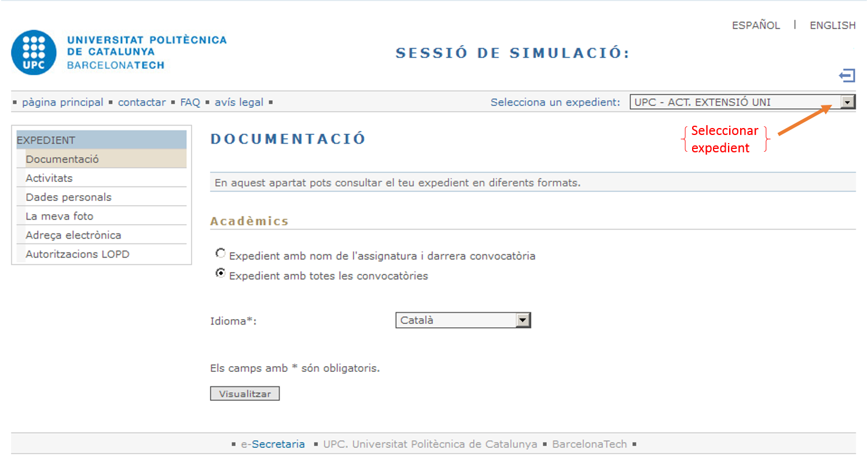Open the expedient selector dropdown arrow
The width and height of the screenshot is (868, 464).
[847, 103]
